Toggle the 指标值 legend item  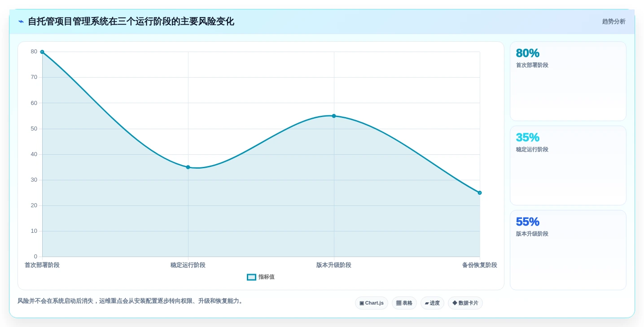(x=261, y=277)
